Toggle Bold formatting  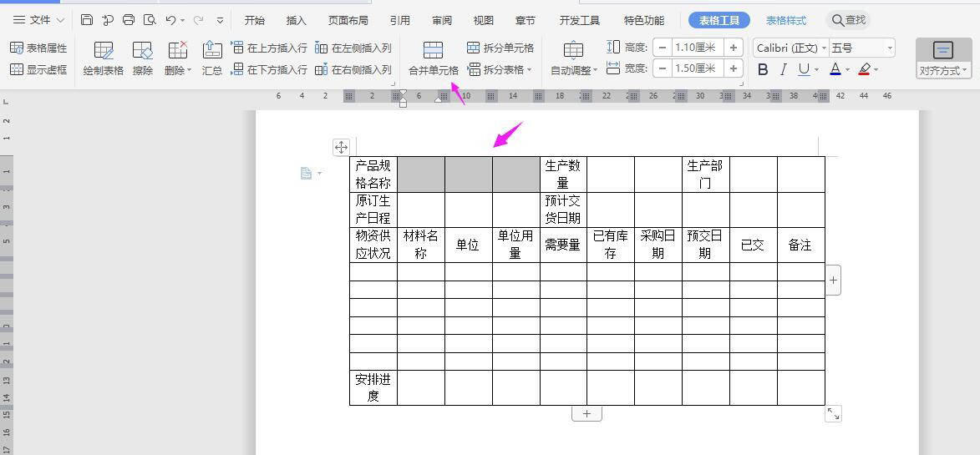click(x=763, y=69)
